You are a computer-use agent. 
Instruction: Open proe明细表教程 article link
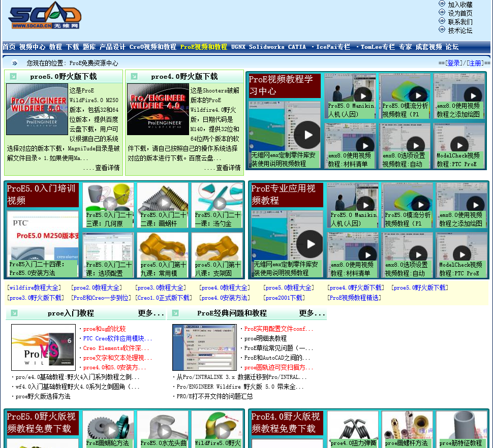(x=265, y=338)
